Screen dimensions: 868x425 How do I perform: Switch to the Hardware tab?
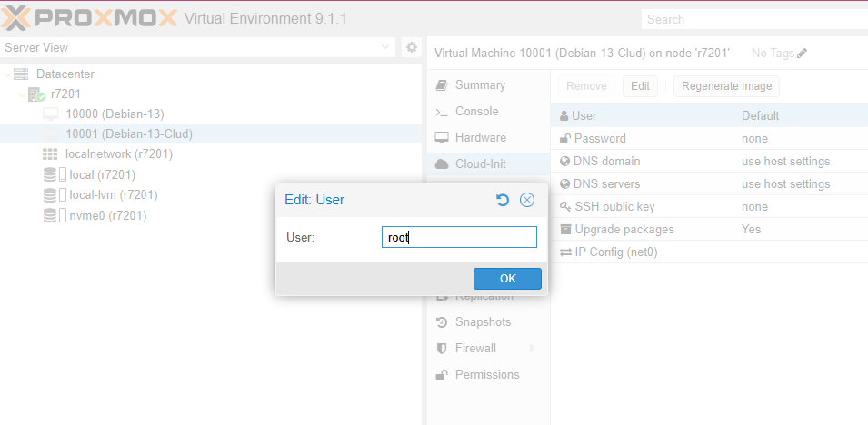(x=480, y=138)
